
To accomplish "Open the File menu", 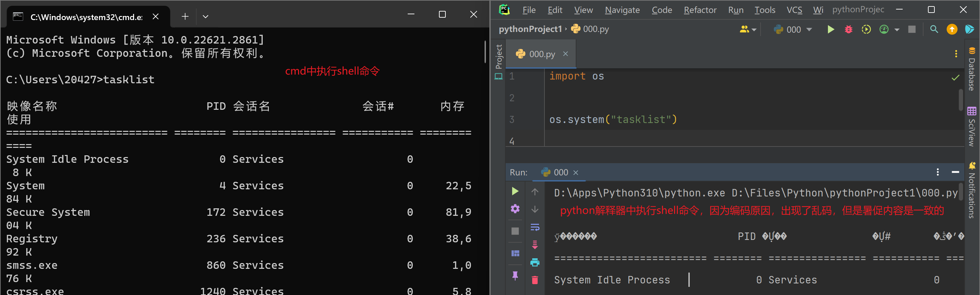I will point(529,10).
